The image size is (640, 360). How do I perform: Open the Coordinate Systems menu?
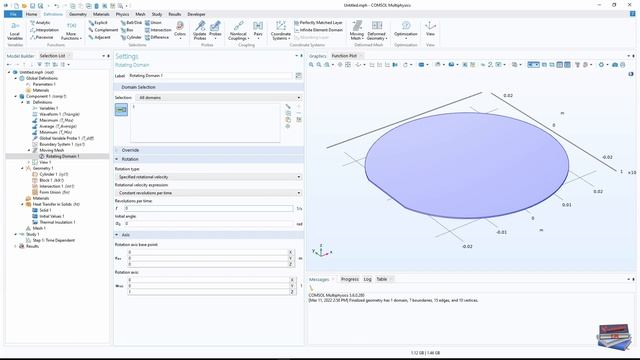[x=281, y=31]
